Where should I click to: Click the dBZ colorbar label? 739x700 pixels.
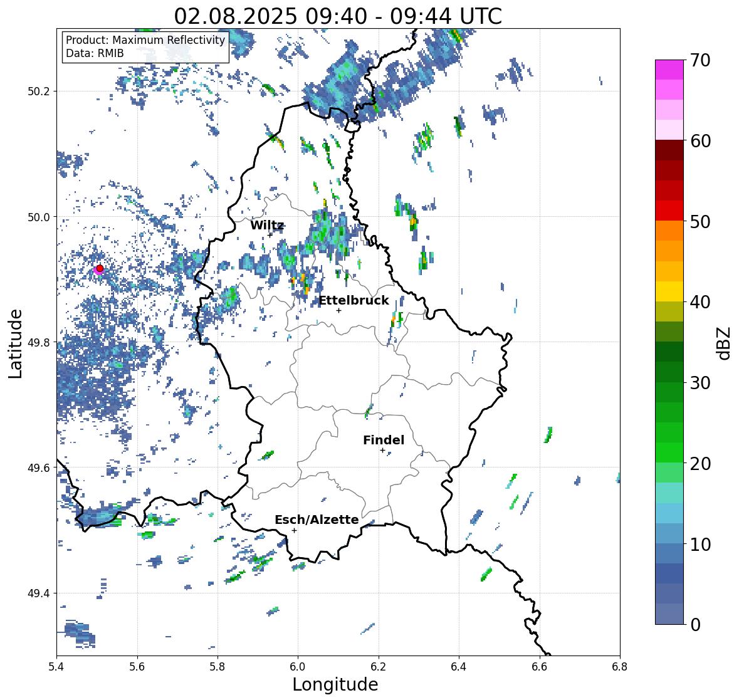coord(725,343)
